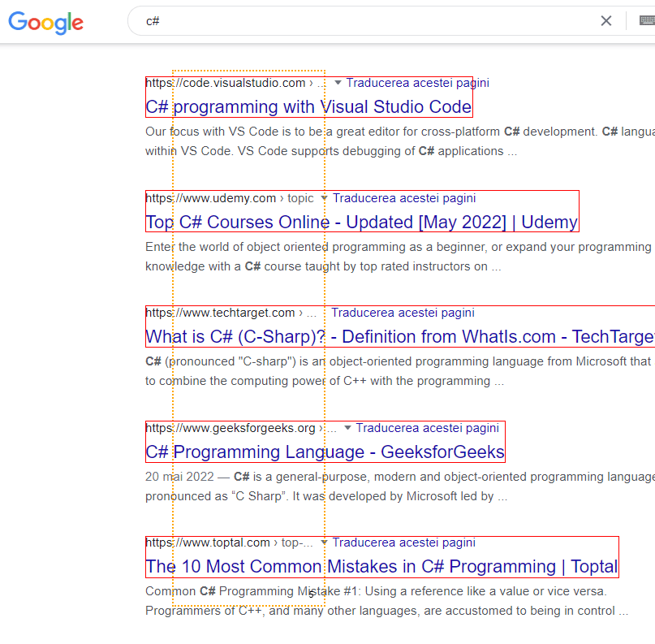Open the dropdown arrow beside toptal.com top-...
This screenshot has height=644, width=655.
coord(324,542)
